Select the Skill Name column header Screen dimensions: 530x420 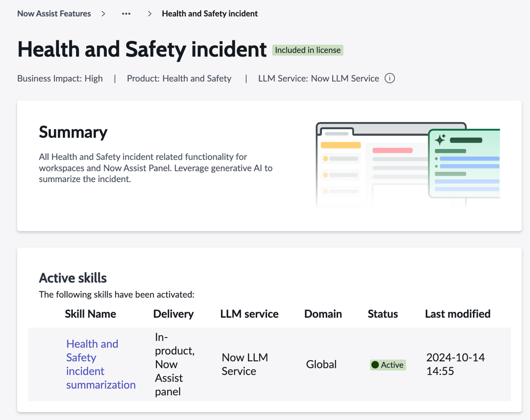(90, 314)
